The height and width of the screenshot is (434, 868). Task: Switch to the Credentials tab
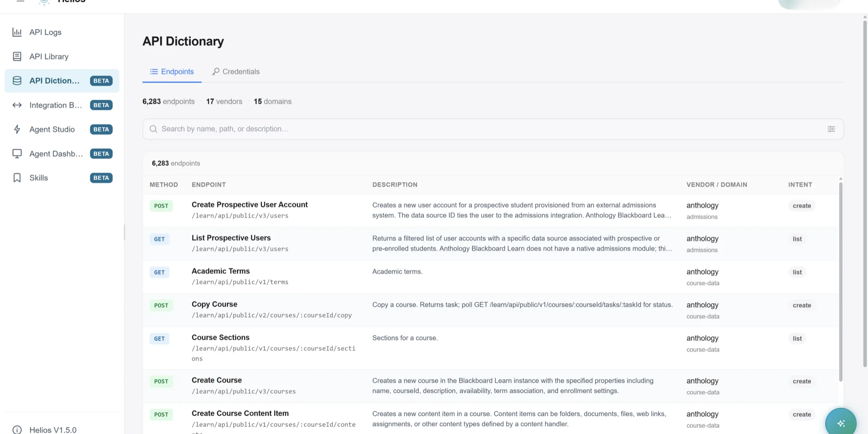click(236, 72)
